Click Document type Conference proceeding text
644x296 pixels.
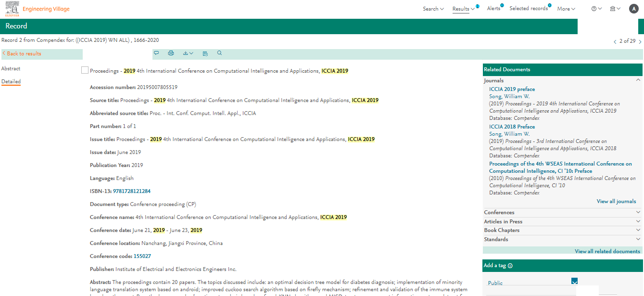pyautogui.click(x=163, y=205)
